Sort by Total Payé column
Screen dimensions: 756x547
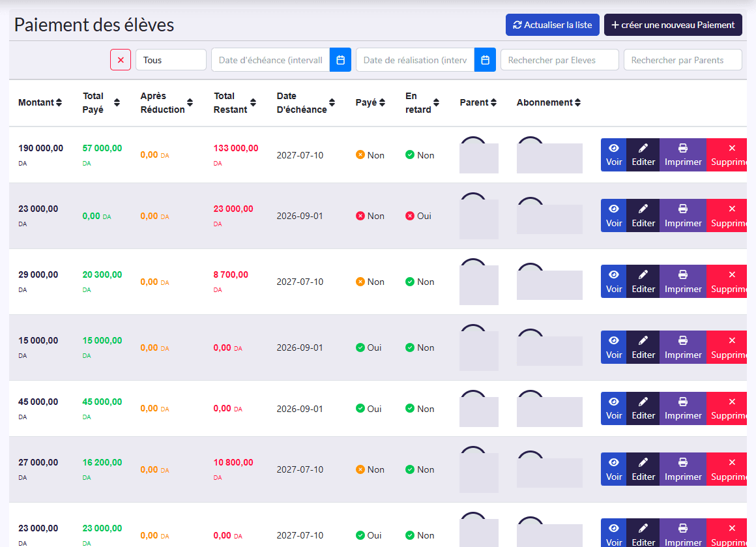(x=101, y=103)
